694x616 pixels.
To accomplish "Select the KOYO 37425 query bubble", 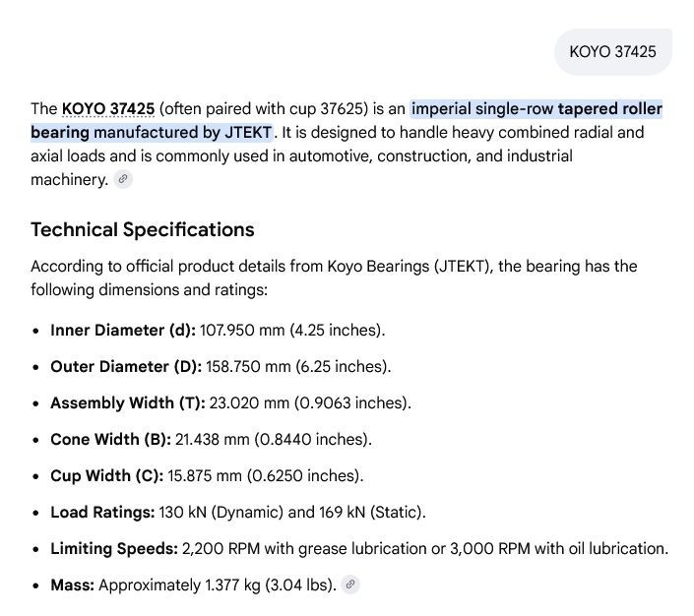I will pyautogui.click(x=613, y=52).
